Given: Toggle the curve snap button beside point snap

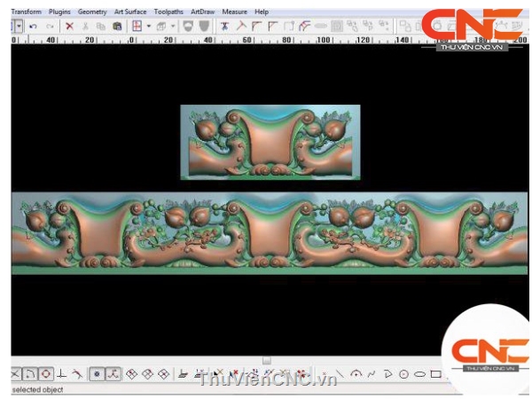Looking at the screenshot, I should point(113,374).
